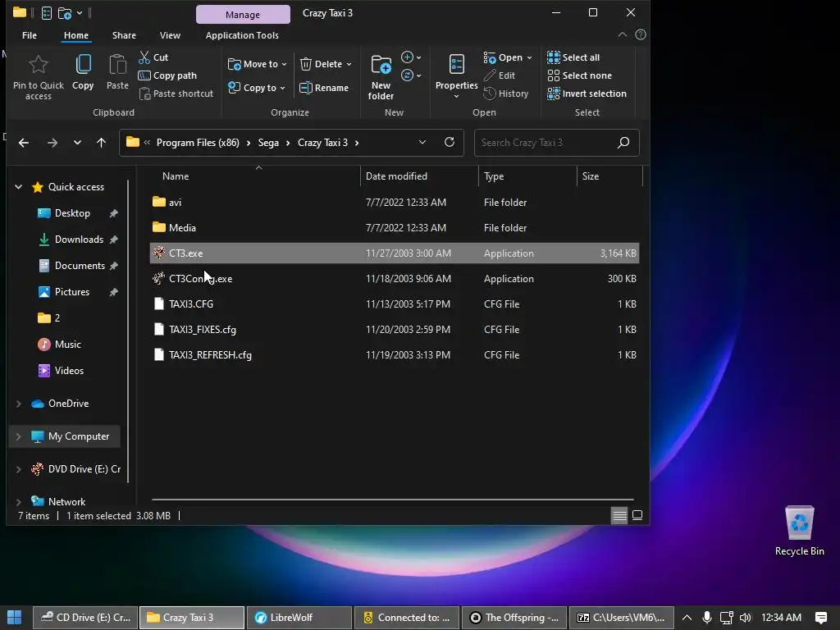Expand OneDrive in the navigation pane

point(18,404)
